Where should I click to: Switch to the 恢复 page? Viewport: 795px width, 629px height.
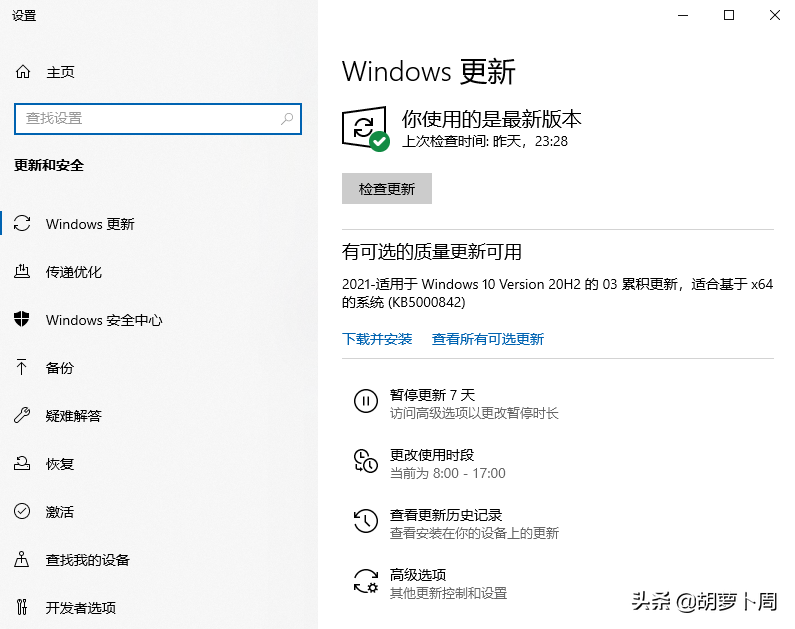(x=60, y=464)
